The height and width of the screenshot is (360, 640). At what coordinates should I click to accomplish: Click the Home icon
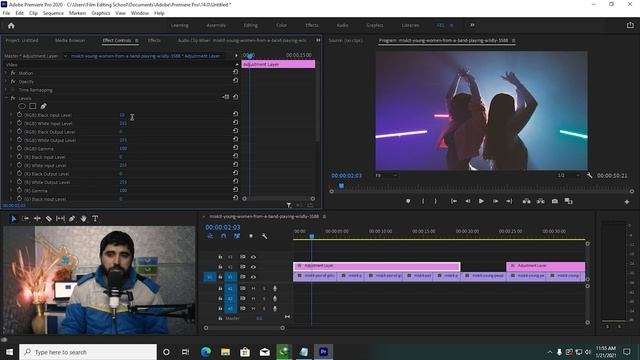pyautogui.click(x=11, y=25)
